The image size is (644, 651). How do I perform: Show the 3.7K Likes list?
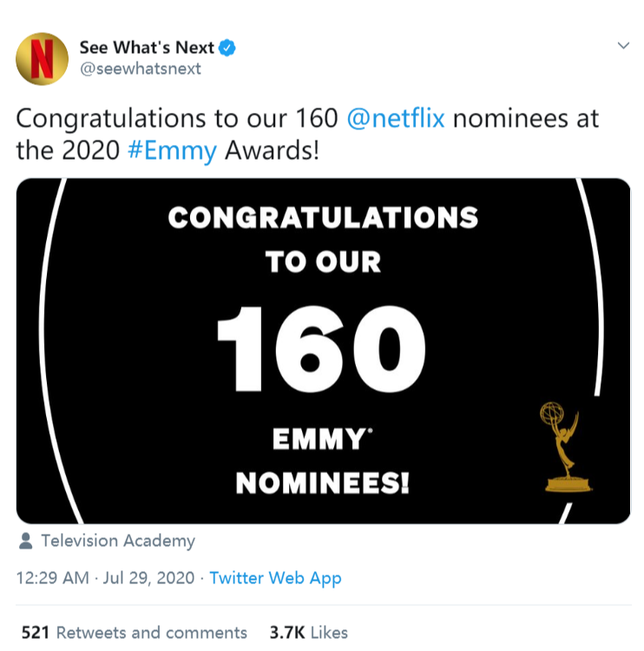pyautogui.click(x=308, y=633)
